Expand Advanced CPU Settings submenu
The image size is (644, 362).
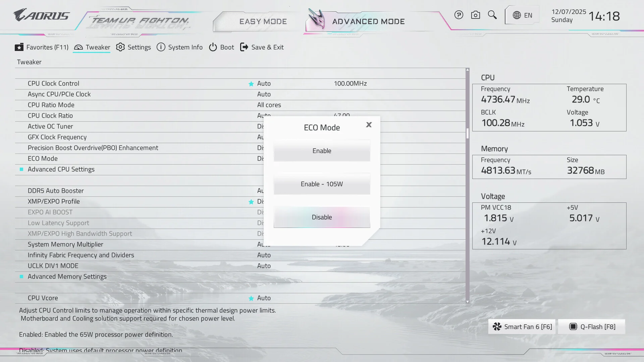tap(61, 169)
